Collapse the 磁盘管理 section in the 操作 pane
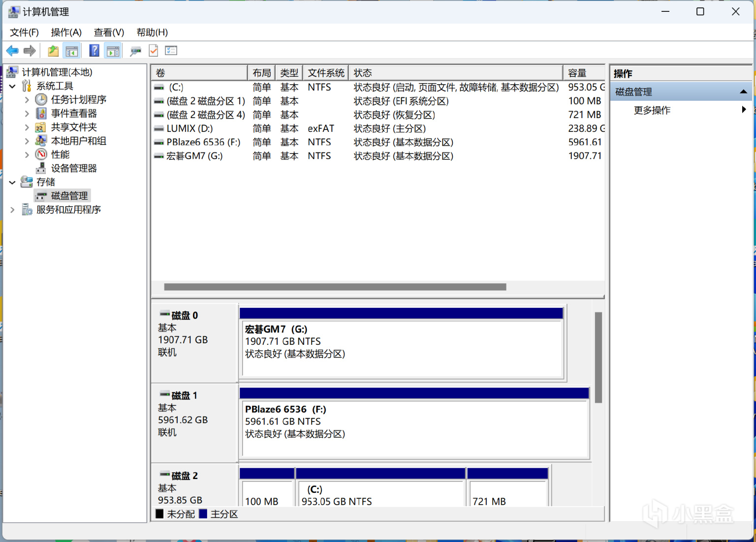This screenshot has width=756, height=542. tap(744, 92)
